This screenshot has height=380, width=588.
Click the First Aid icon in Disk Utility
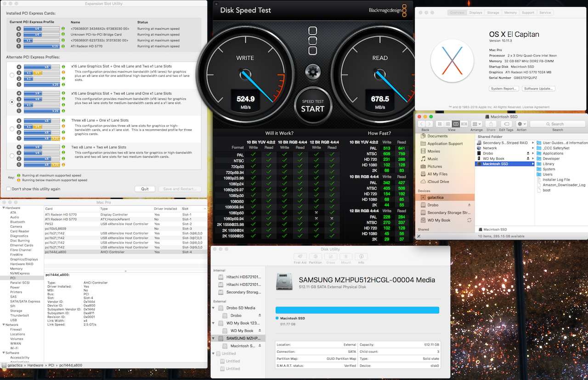click(300, 256)
